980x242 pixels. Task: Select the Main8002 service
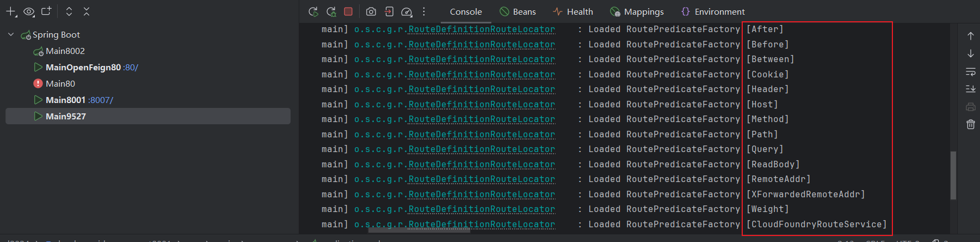click(x=65, y=51)
